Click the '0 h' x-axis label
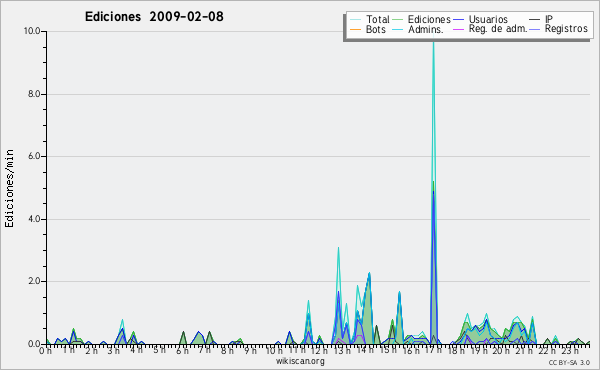The image size is (600, 370). [46, 351]
